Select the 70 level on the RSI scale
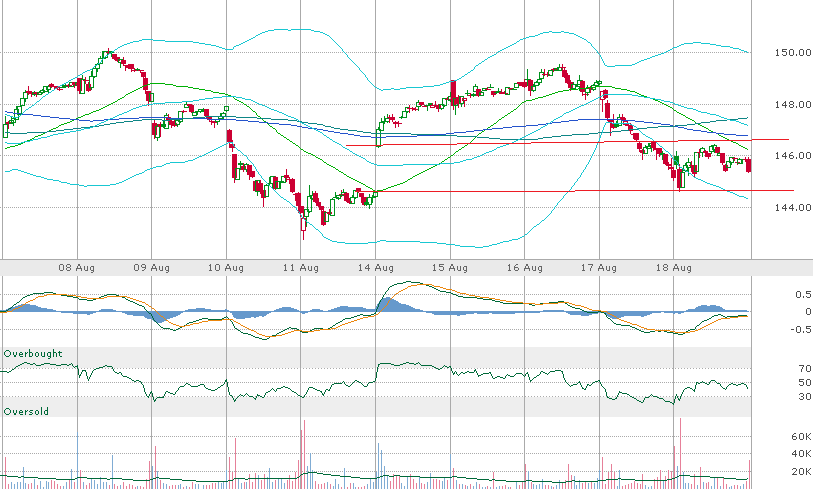This screenshot has width=813, height=489. (x=774, y=369)
